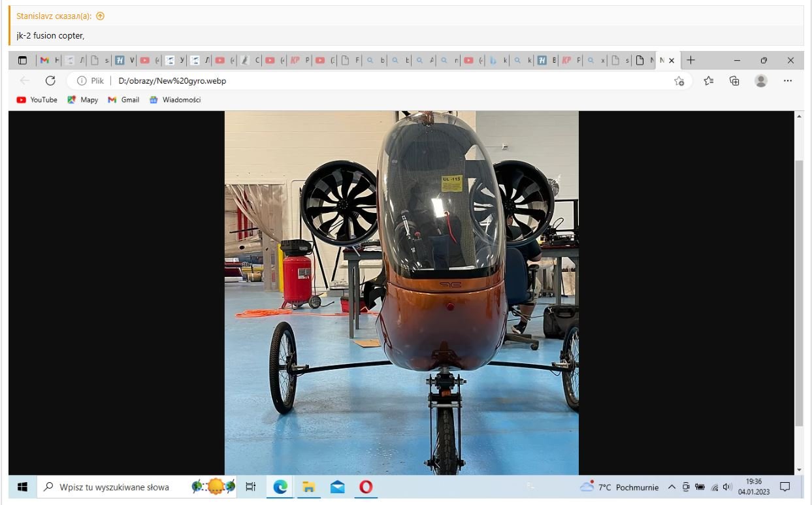Open the Tab actions menu at the tab strip's left
The image size is (812, 505).
[x=23, y=60]
